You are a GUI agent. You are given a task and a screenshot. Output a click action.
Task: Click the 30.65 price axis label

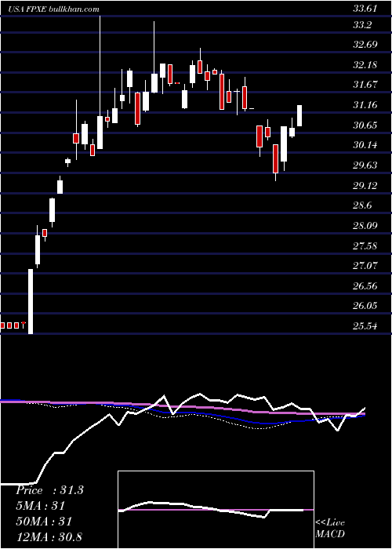[365, 125]
